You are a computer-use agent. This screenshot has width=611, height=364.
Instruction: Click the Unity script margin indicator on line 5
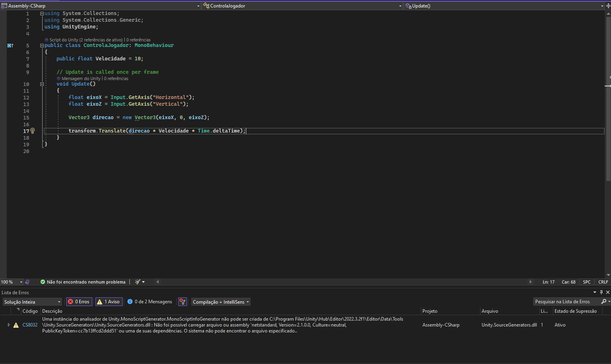(10, 45)
